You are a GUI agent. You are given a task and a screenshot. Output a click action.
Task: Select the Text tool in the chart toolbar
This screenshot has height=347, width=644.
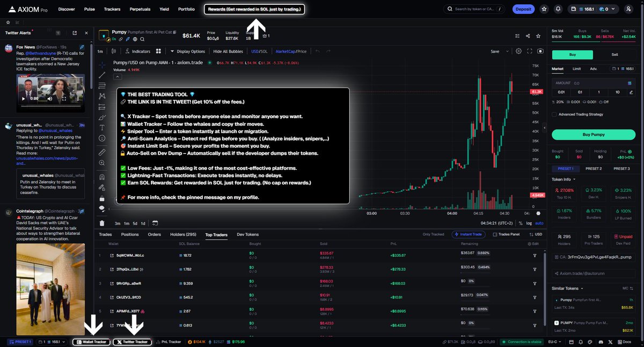pyautogui.click(x=102, y=127)
